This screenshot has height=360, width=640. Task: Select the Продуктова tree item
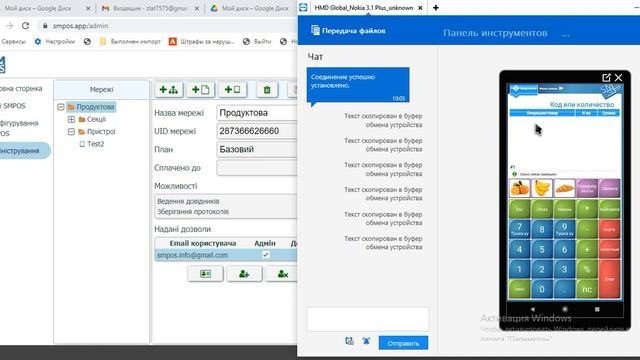[x=91, y=107]
